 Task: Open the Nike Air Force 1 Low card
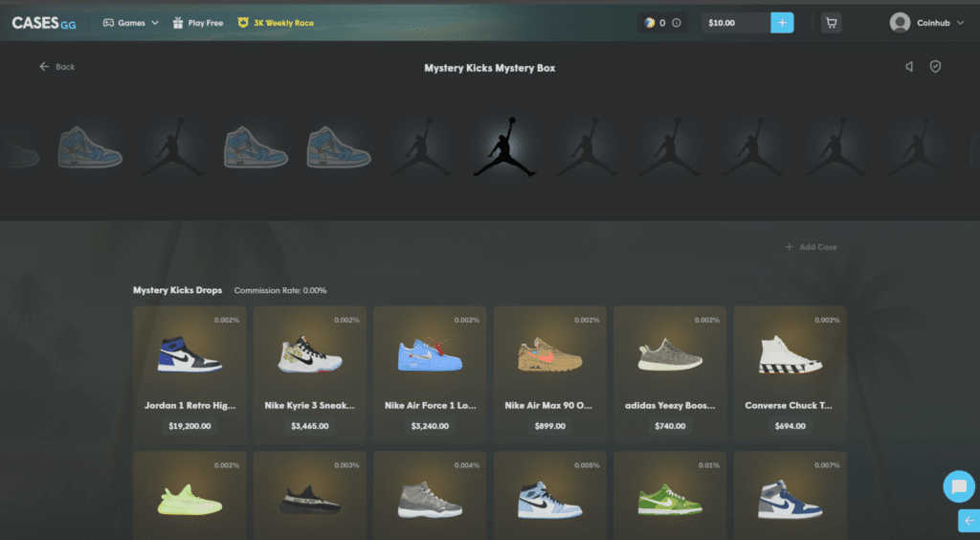click(430, 375)
